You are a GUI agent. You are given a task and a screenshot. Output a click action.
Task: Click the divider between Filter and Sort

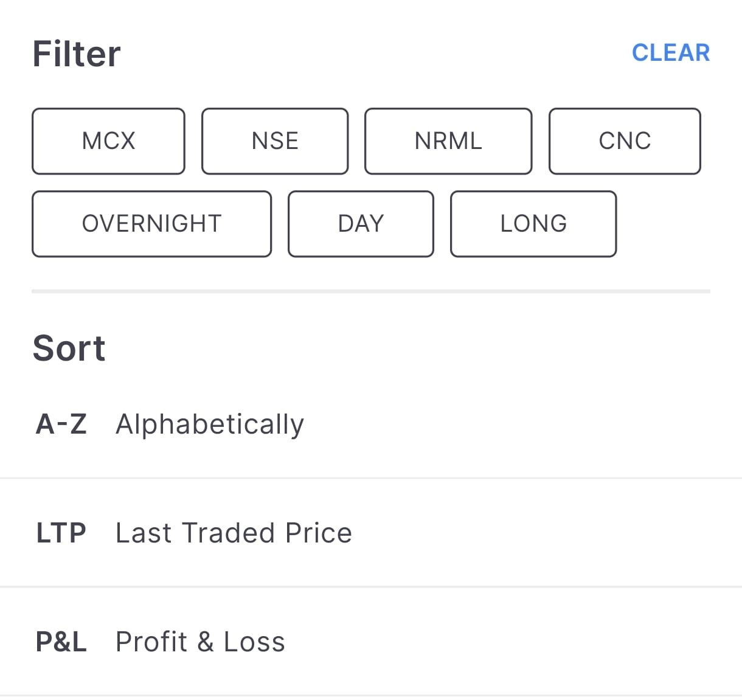point(371,291)
